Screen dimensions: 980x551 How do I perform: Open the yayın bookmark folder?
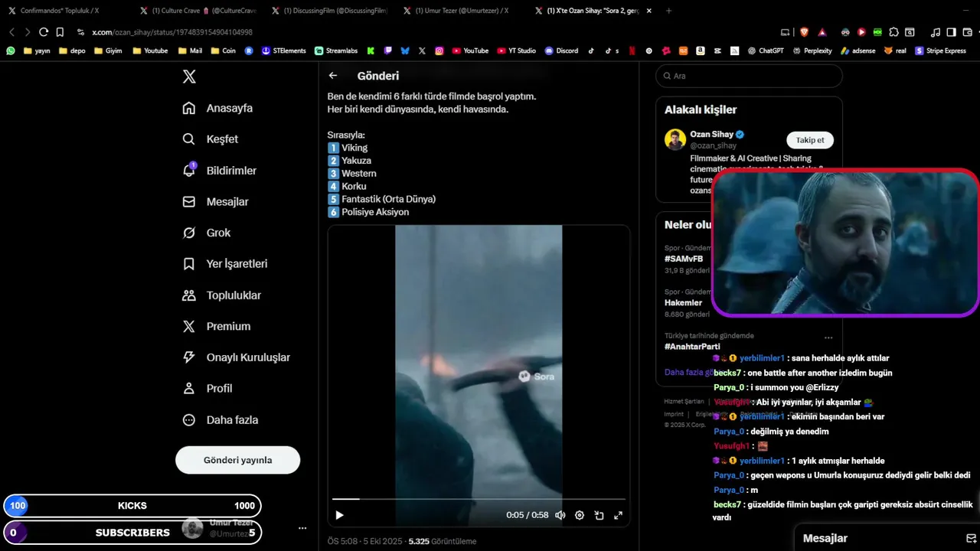click(x=37, y=51)
